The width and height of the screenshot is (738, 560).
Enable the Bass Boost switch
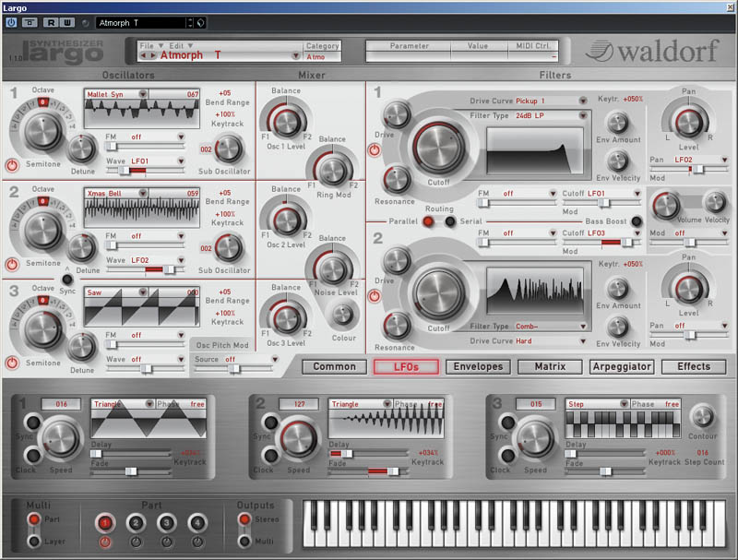pos(637,221)
